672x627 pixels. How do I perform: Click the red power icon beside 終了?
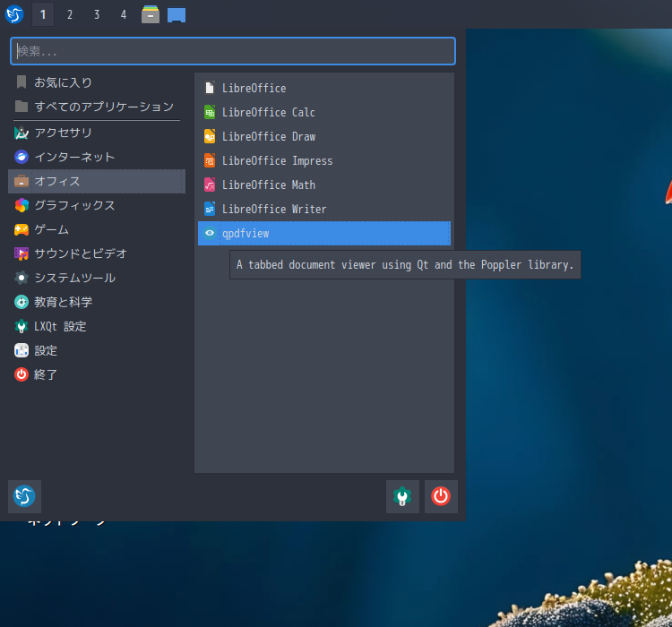22,374
